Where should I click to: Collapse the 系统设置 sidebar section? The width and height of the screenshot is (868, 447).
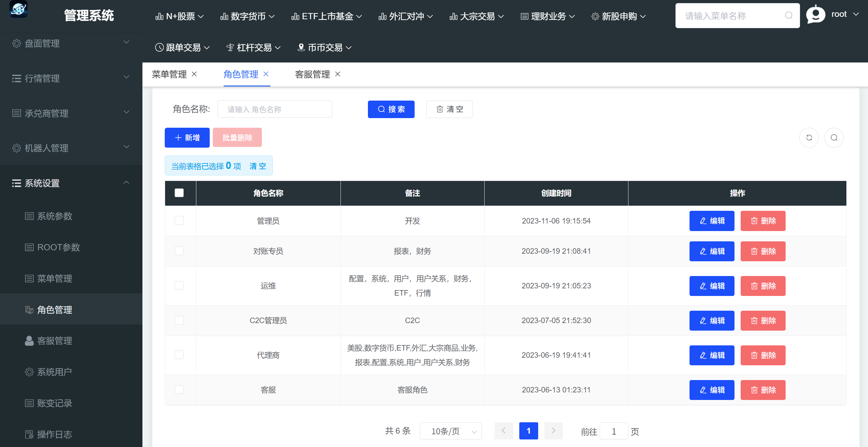coord(70,183)
